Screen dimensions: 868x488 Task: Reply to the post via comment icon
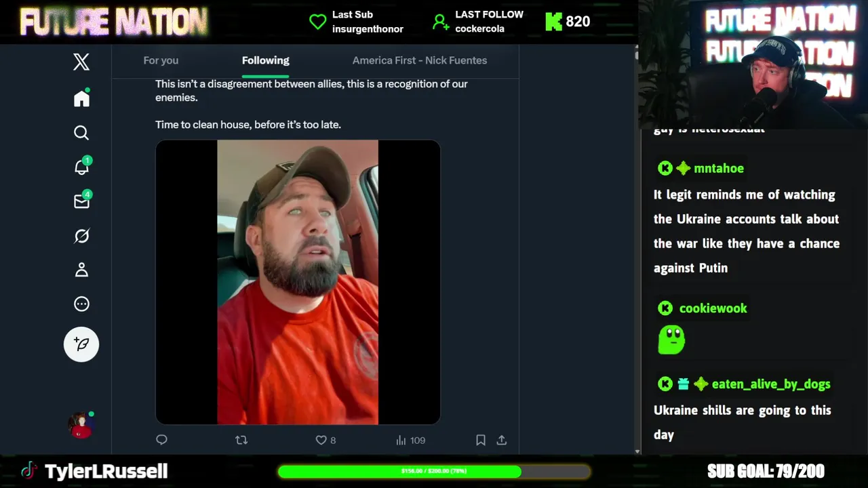(161, 440)
